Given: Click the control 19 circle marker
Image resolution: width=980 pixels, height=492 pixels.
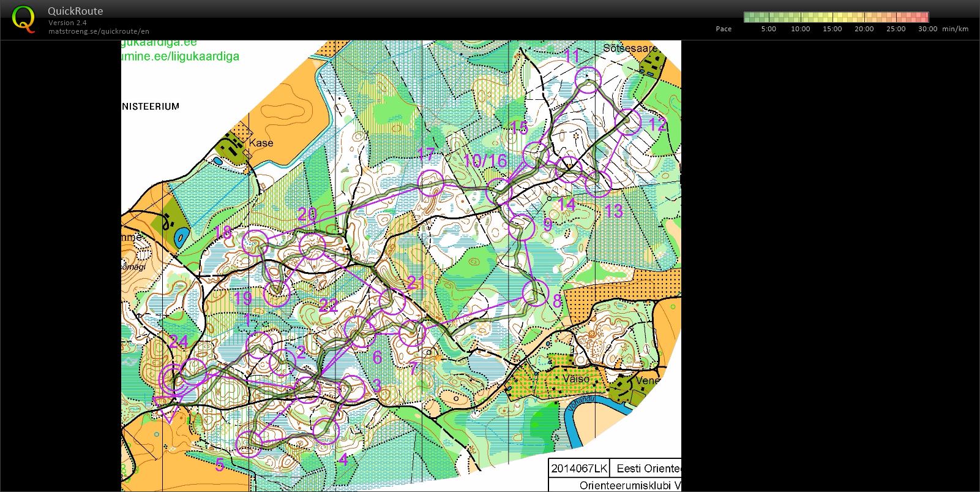Looking at the screenshot, I should pos(277,293).
